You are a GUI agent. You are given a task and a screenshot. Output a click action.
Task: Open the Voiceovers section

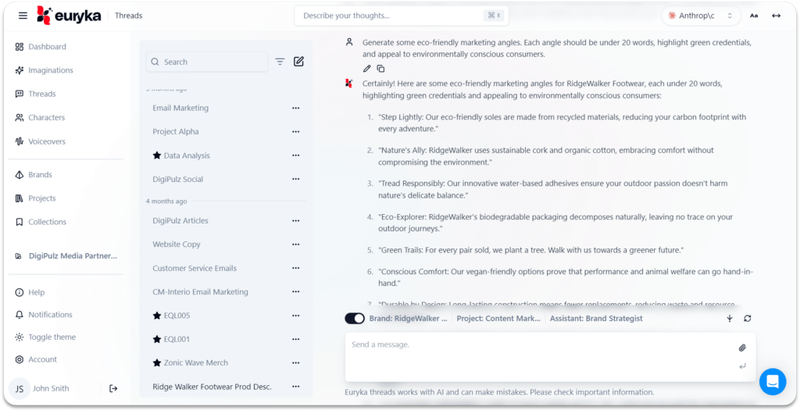click(x=40, y=141)
